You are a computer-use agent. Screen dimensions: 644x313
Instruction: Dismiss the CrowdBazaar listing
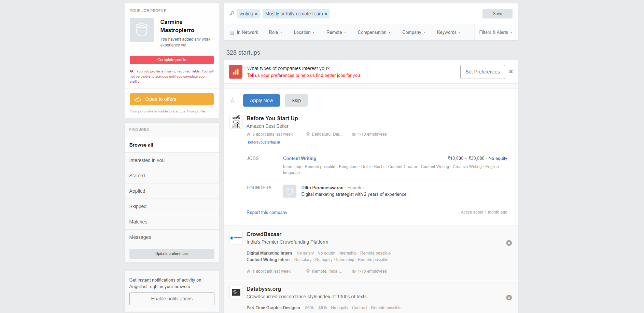(x=509, y=243)
